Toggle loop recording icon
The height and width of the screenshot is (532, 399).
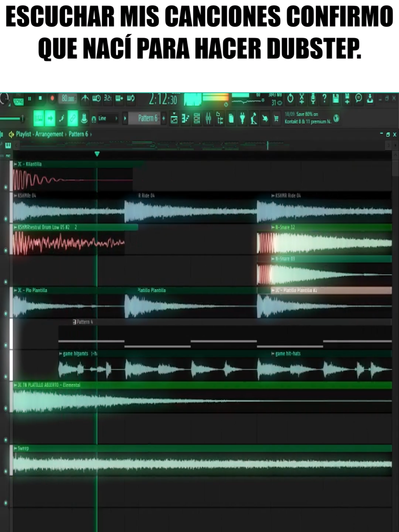tap(131, 98)
